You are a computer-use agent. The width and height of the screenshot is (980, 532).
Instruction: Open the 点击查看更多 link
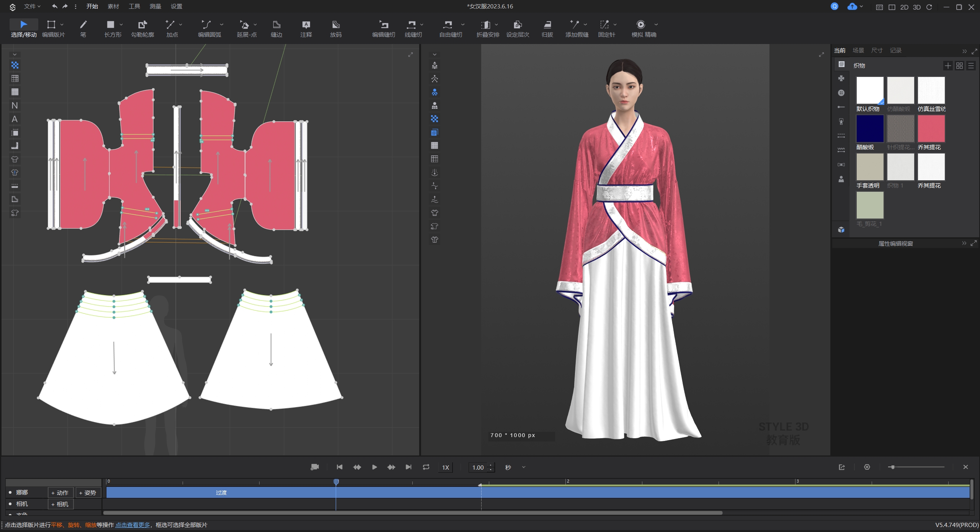point(133,525)
